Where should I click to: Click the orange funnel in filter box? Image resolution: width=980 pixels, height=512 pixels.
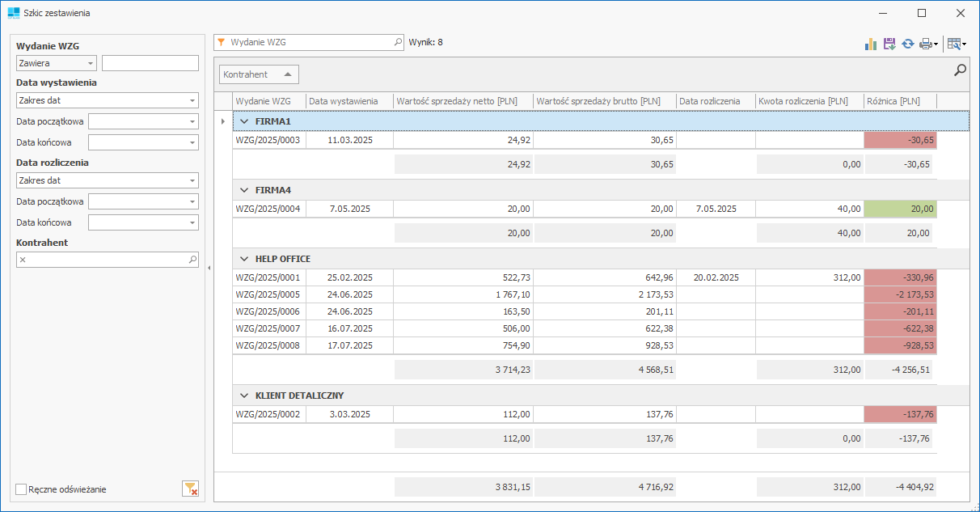pyautogui.click(x=222, y=42)
